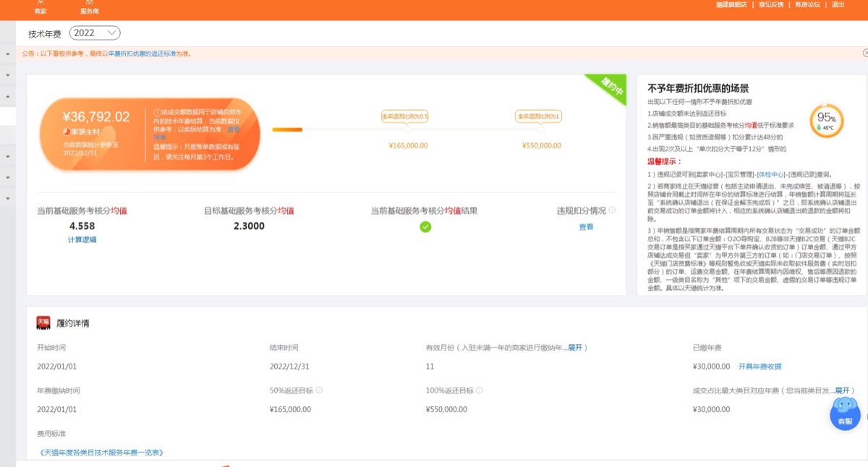
Task: Open the 服务商 service provider icon
Action: point(90,7)
